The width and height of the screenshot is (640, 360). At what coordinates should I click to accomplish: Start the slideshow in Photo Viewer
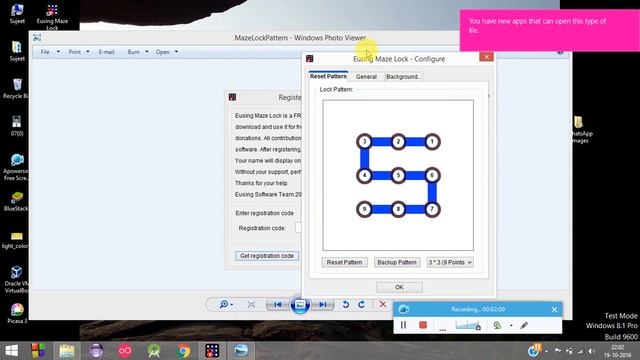tap(300, 304)
